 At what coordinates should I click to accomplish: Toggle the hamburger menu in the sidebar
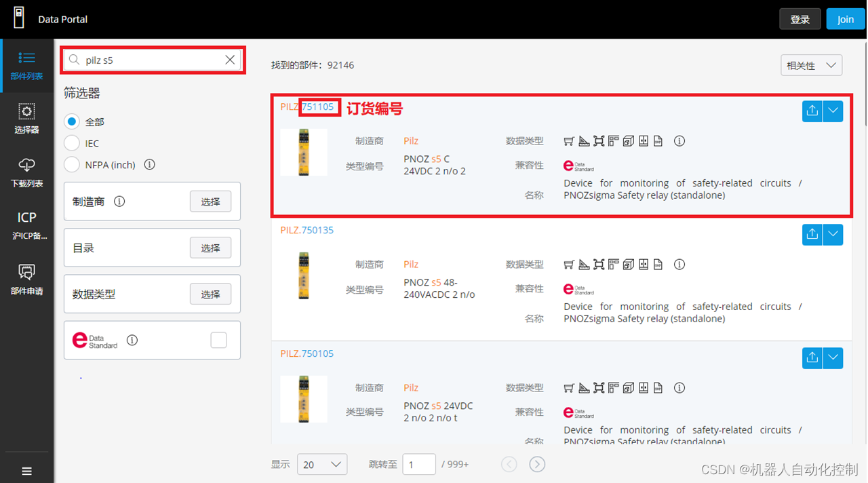(26, 471)
